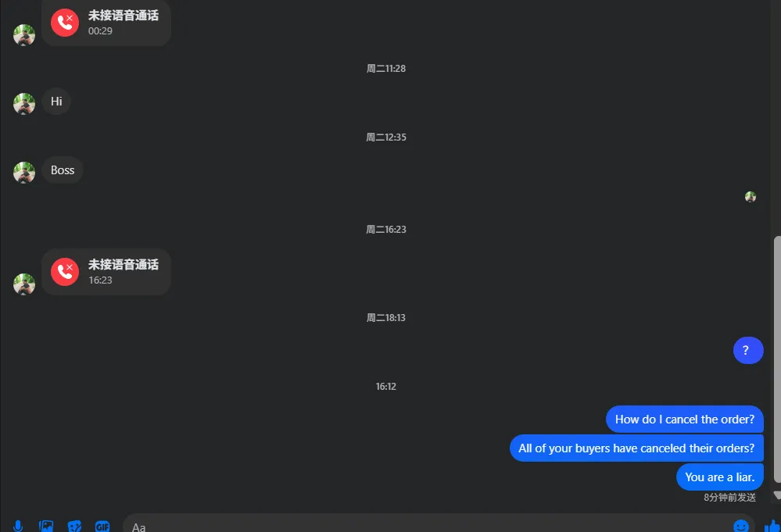
Task: Click the scrollbar down arrow
Action: coord(777,495)
